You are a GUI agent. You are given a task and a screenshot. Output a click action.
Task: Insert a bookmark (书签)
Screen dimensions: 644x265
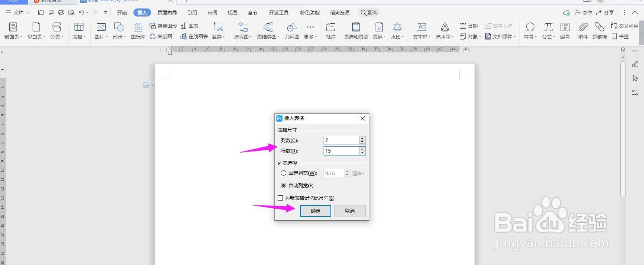pos(620,36)
